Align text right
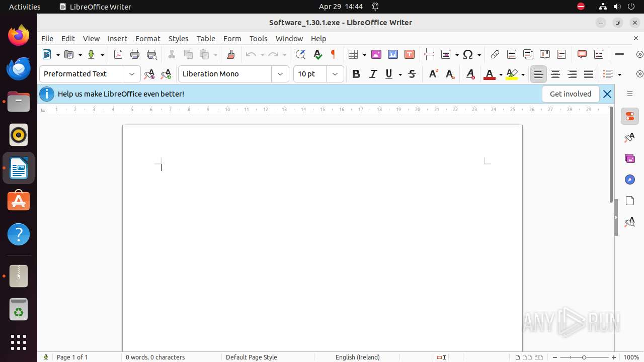This screenshot has height=362, width=644. 572,74
